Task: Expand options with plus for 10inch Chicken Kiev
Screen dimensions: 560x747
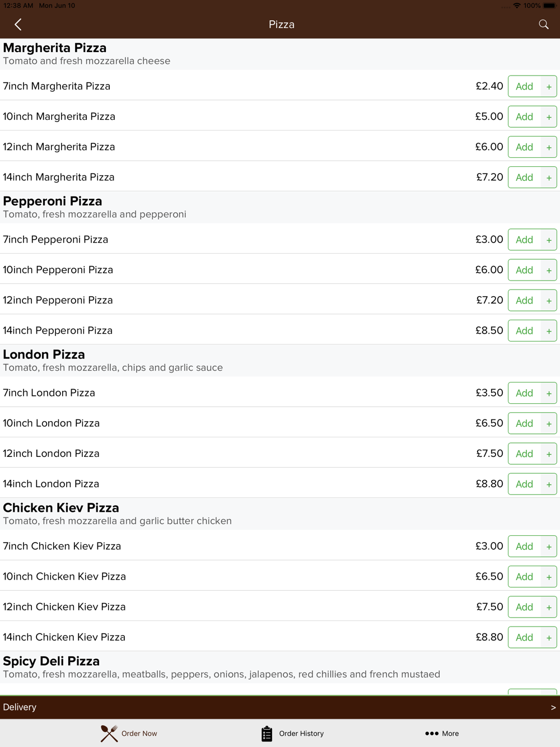Action: (549, 577)
